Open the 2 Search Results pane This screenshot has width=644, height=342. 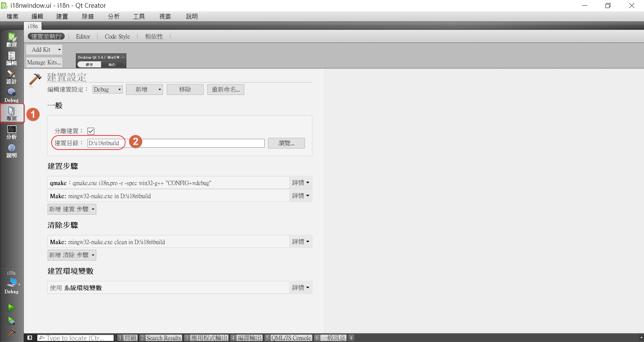[161, 338]
